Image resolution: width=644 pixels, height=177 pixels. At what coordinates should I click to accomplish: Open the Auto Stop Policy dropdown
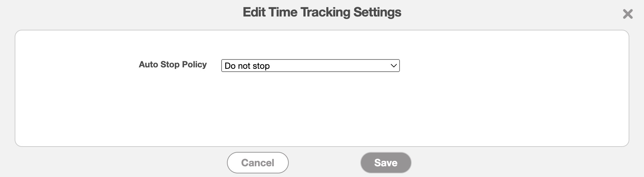coord(310,66)
